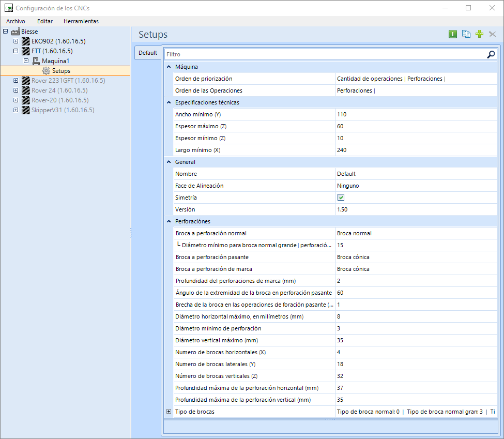504x439 pixels.
Task: Click the Rover 24 striped icon
Action: (26, 90)
